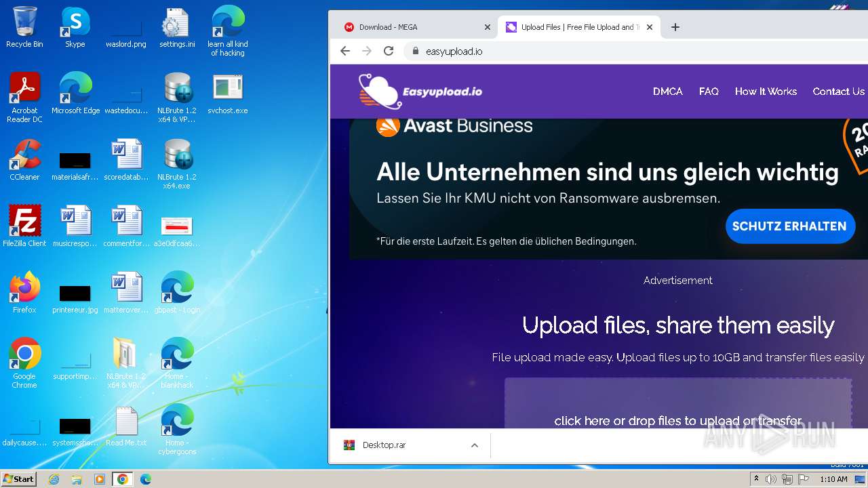Open the gbpast - Login shortcut
This screenshot has width=868, height=488.
tap(177, 293)
